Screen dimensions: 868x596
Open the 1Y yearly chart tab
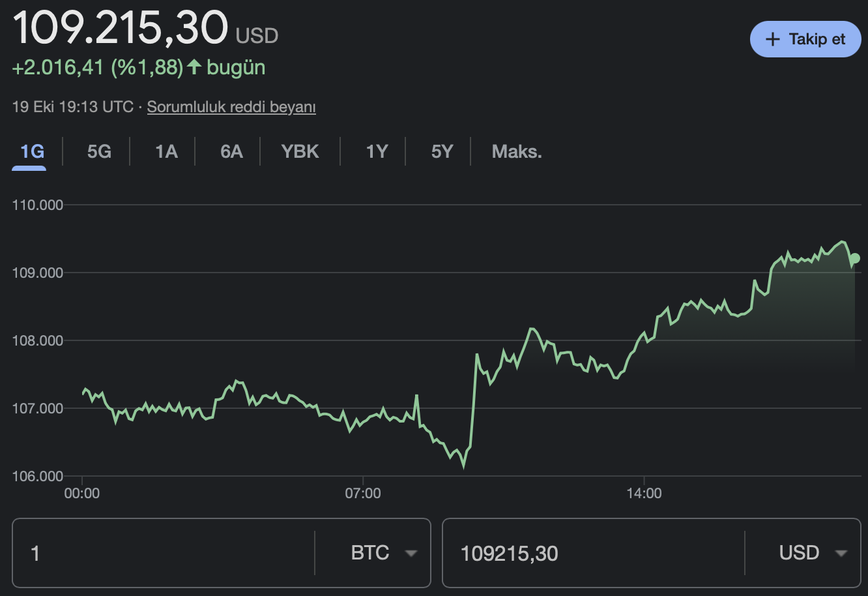click(x=377, y=152)
